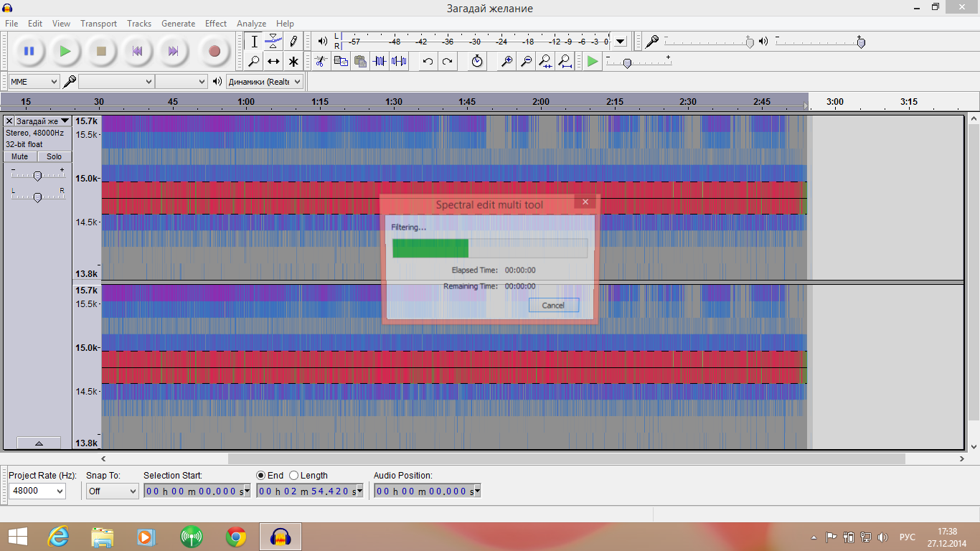This screenshot has width=980, height=551.
Task: Solo the Загадай же track
Action: point(55,156)
